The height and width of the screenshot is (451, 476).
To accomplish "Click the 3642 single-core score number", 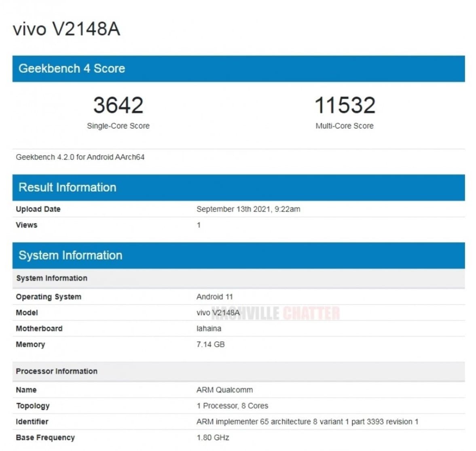I will coord(118,105).
